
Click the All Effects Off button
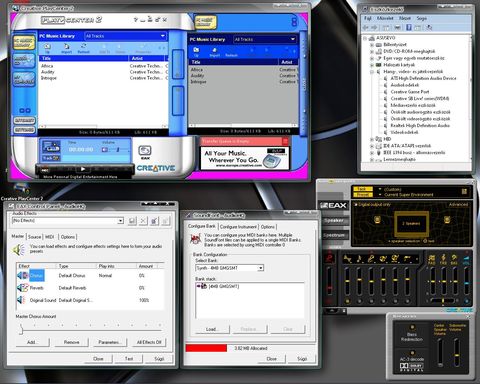149,342
